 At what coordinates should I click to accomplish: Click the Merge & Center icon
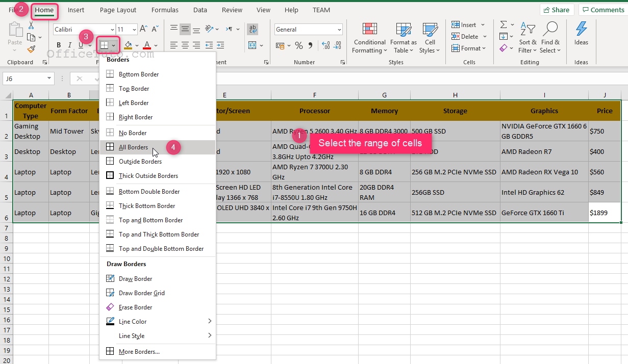point(252,45)
